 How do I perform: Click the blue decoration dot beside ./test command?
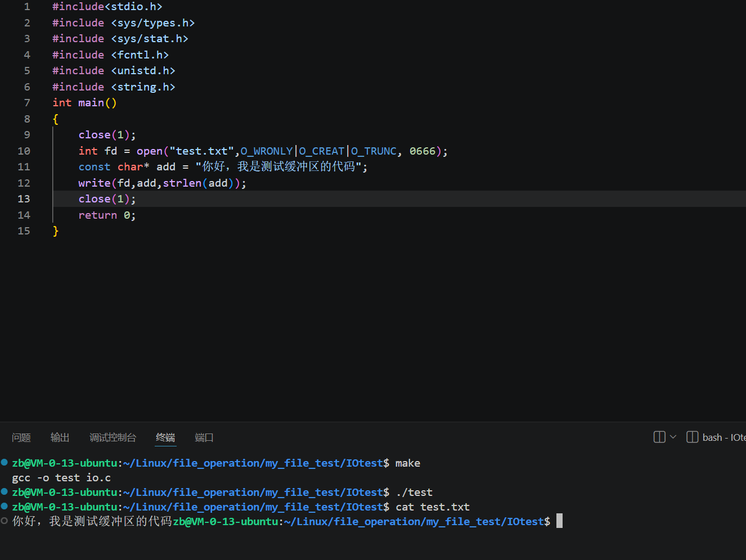click(5, 492)
